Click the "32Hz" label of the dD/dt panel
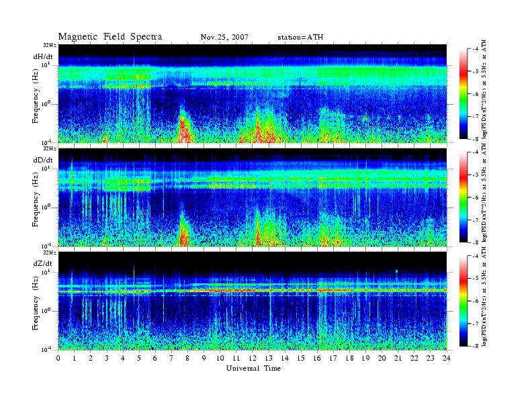Viewport: 532px width, 411px height. (50, 148)
